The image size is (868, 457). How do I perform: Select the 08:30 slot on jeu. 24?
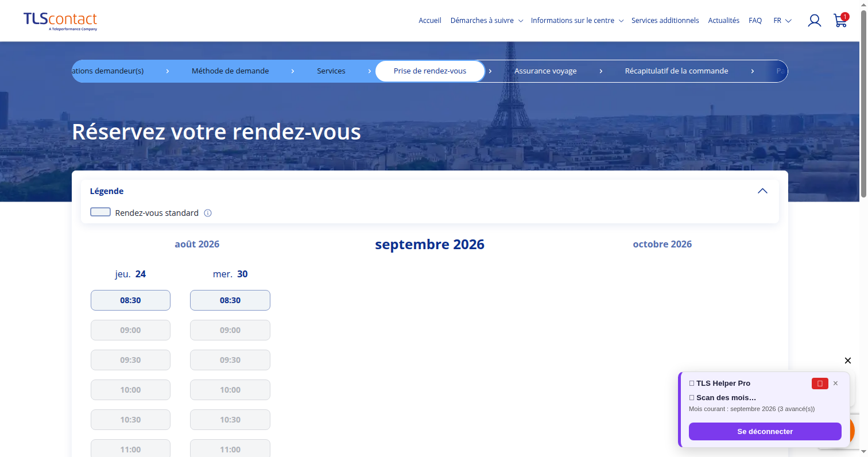(x=130, y=300)
